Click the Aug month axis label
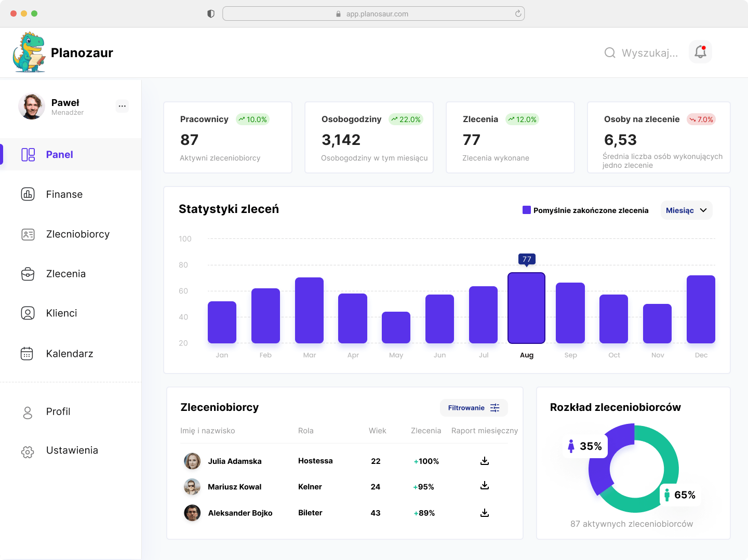The width and height of the screenshot is (748, 560). tap(527, 355)
